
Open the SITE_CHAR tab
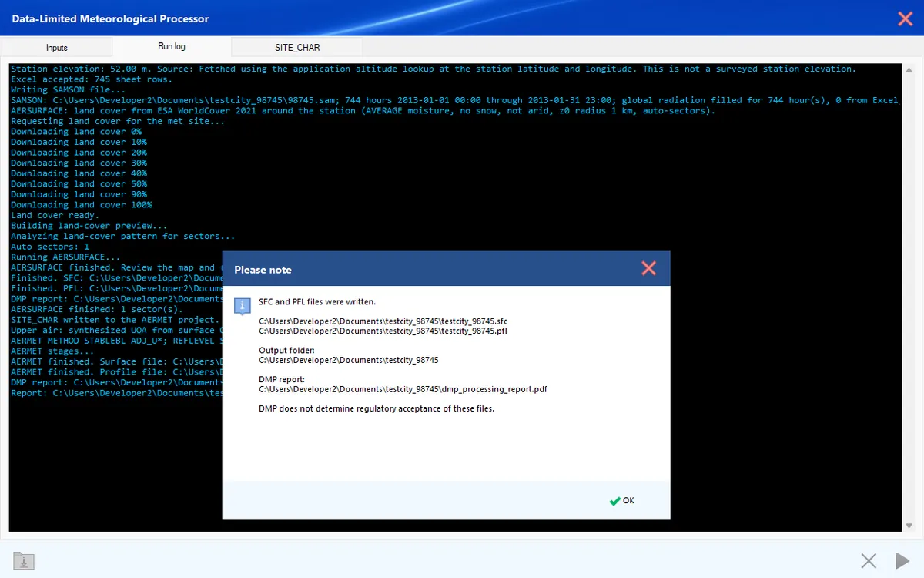(x=297, y=48)
